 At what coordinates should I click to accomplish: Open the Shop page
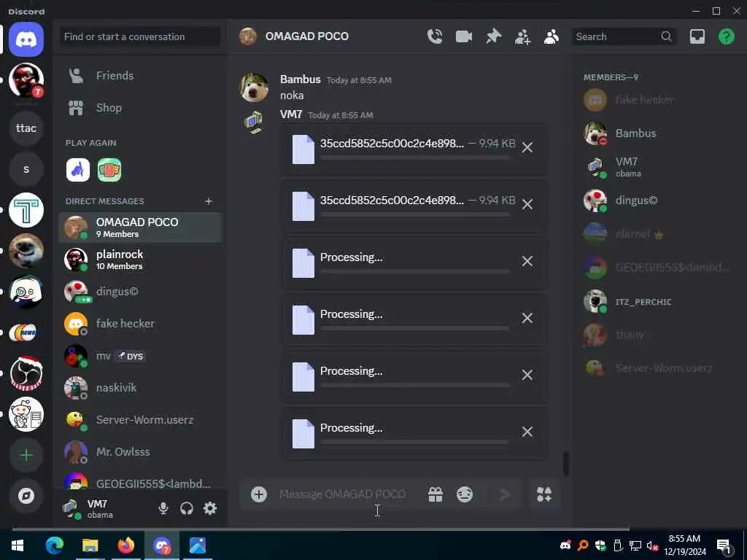coord(139,108)
